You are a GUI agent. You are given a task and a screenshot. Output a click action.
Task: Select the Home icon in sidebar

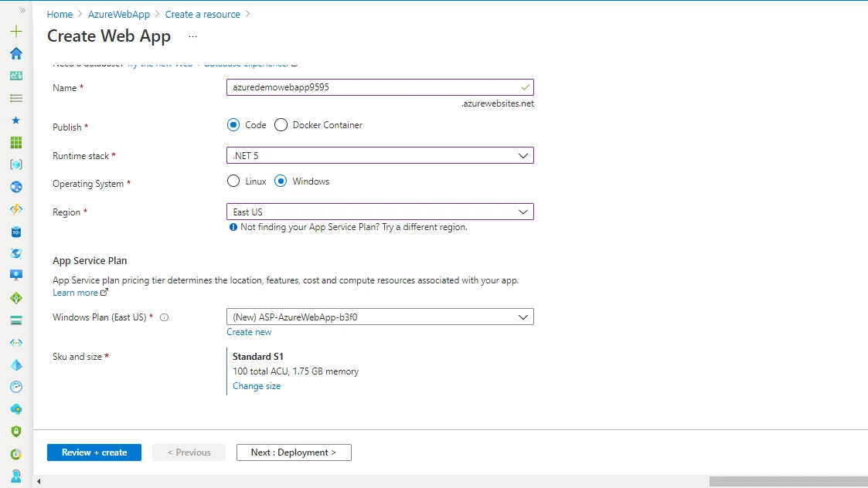15,53
